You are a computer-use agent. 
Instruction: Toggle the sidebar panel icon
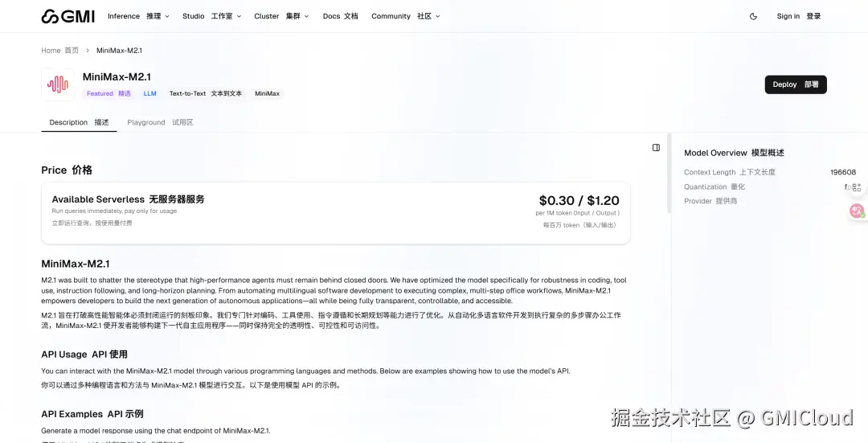tap(656, 148)
